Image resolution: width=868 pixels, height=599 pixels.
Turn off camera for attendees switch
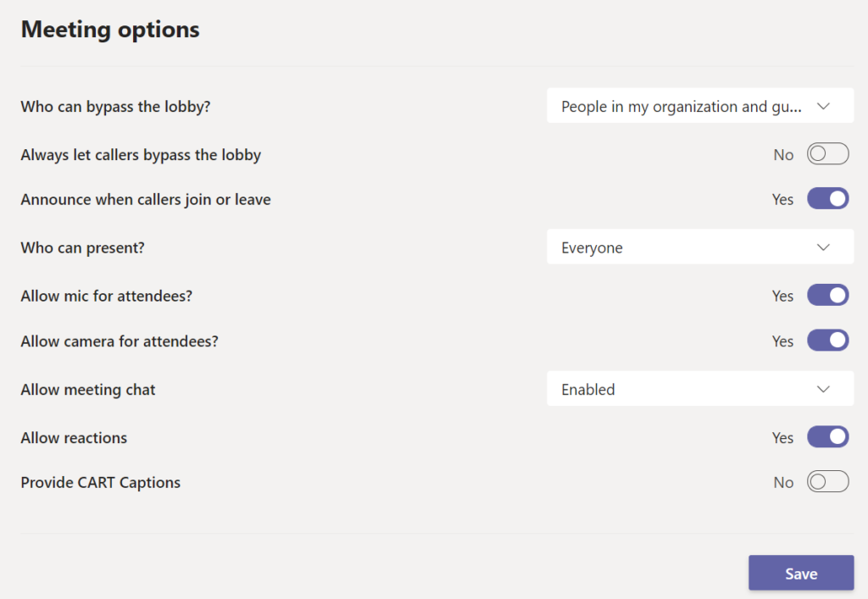827,341
